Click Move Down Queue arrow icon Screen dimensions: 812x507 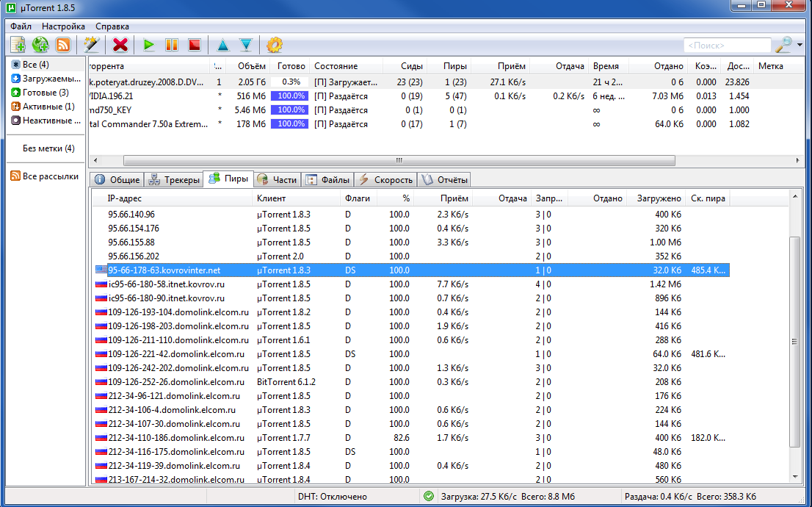click(246, 45)
